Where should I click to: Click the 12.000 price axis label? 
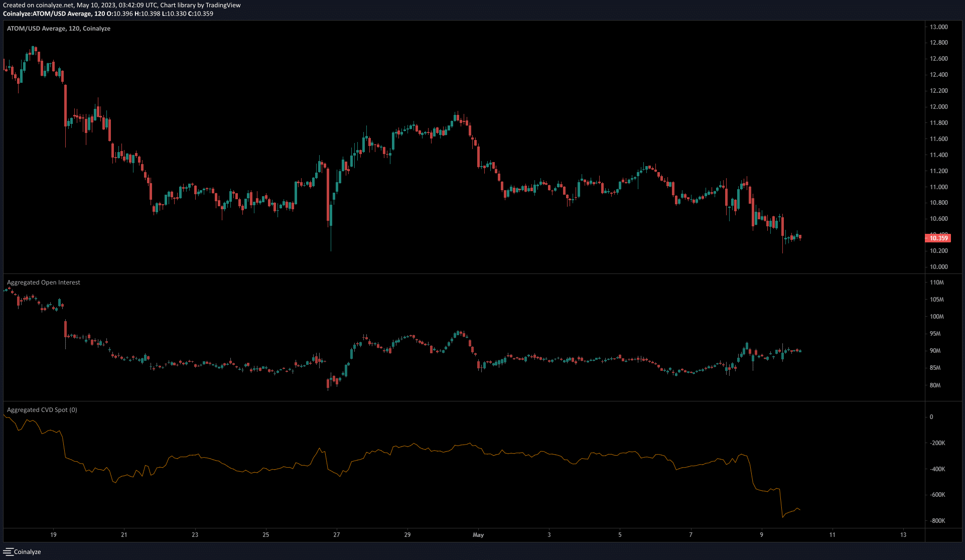tap(938, 107)
